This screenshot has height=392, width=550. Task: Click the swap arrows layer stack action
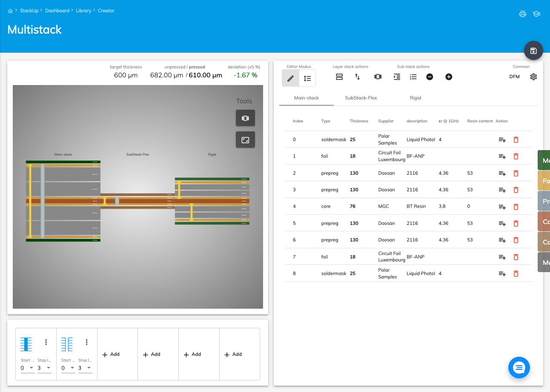[x=358, y=77]
